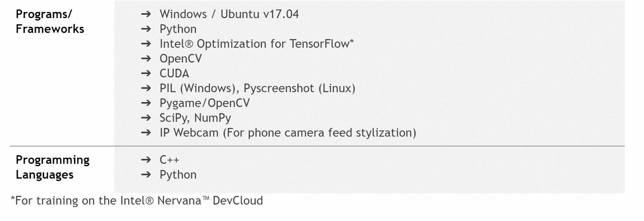
Task: Select the arrow bullet beside SciPy, NumPy
Action: 146,118
